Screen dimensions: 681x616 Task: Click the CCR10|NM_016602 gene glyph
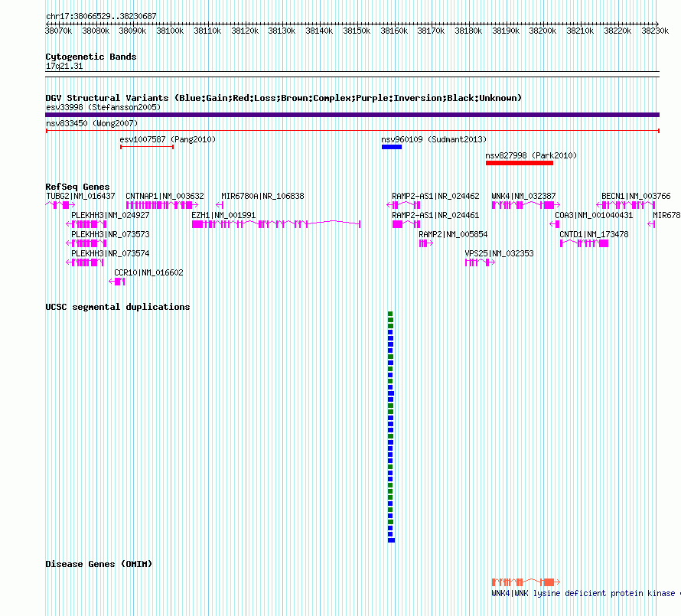point(117,282)
